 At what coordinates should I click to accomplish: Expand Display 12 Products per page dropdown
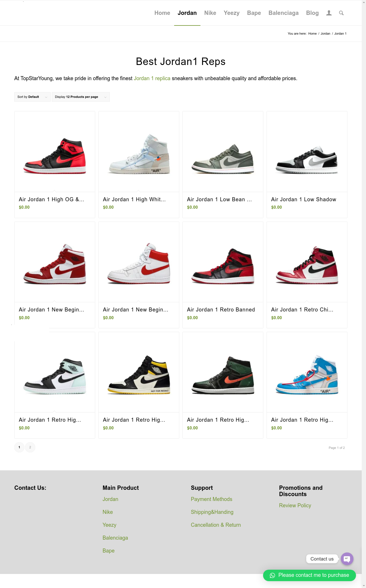click(81, 97)
